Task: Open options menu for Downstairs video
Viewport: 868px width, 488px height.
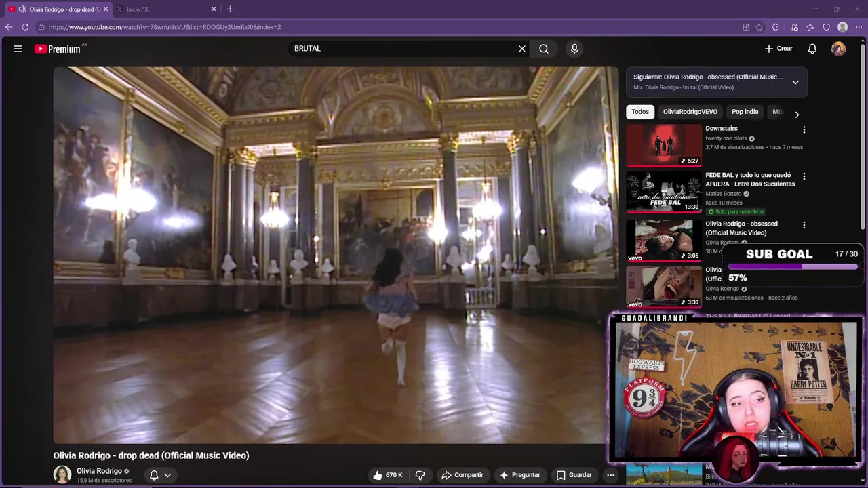Action: (804, 129)
